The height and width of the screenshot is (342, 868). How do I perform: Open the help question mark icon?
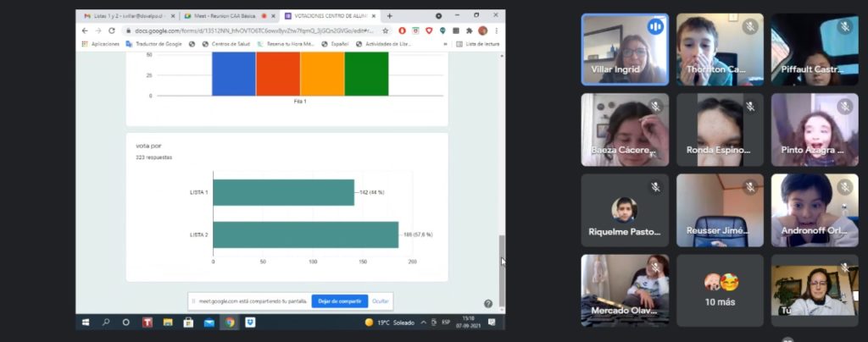[x=488, y=303]
